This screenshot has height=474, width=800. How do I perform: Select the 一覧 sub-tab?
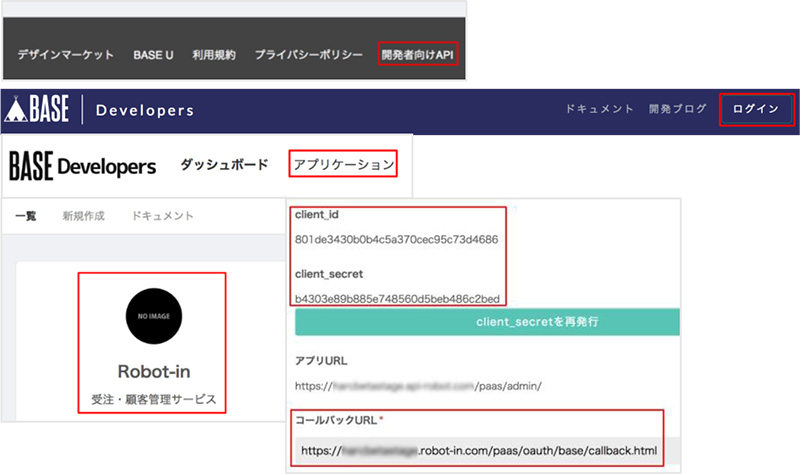tap(26, 216)
